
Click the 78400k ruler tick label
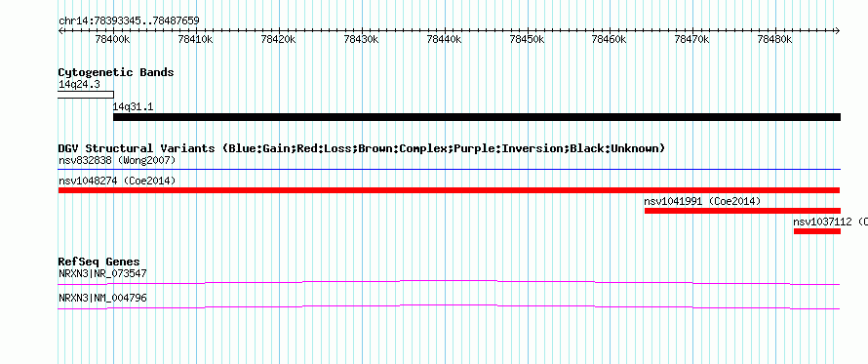[113, 39]
